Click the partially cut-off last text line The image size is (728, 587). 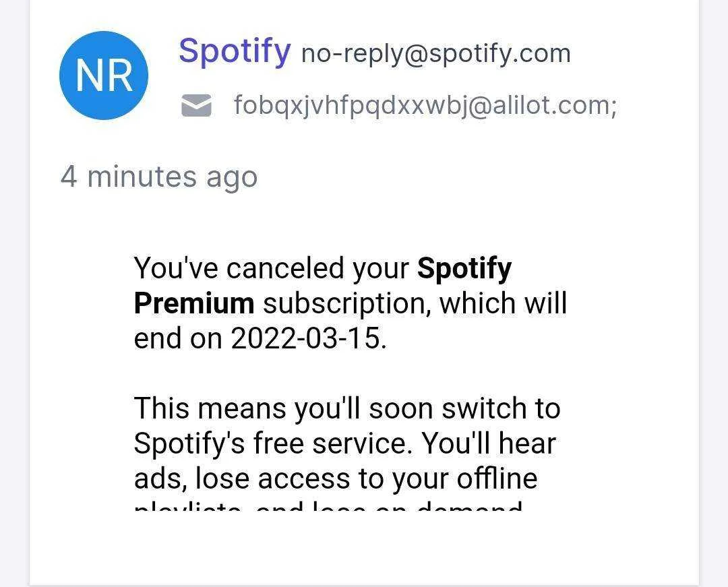point(328,504)
